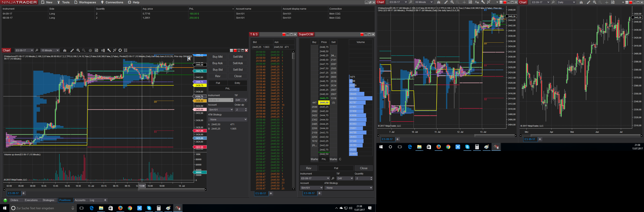Screen dimensions: 644x212
Task: Toggle cross hair in the 60 Minute chart
Action: pyautogui.click(x=464, y=2)
